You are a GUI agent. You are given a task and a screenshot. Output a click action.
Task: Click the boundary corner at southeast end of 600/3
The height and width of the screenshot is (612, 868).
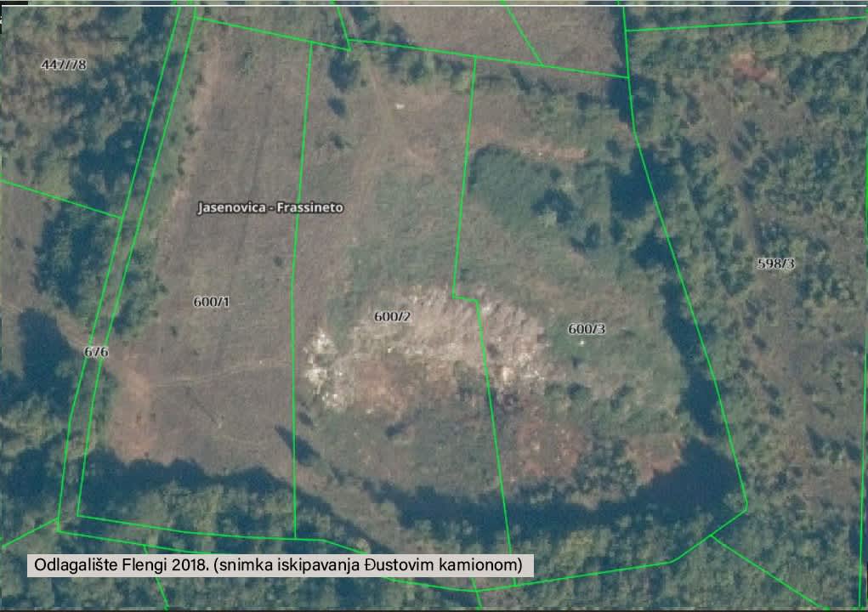pyautogui.click(x=746, y=507)
